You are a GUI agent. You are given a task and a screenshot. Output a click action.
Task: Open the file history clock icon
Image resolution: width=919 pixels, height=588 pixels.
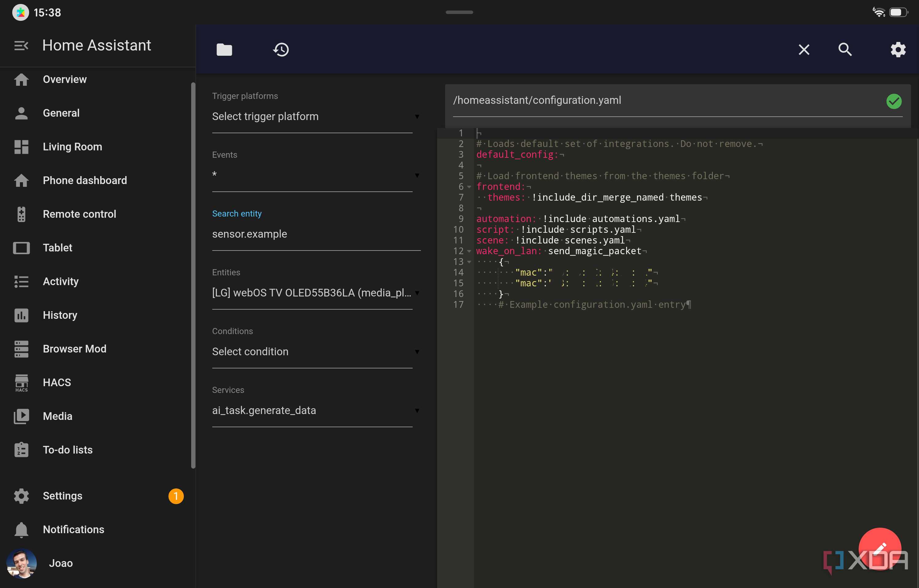coord(281,50)
